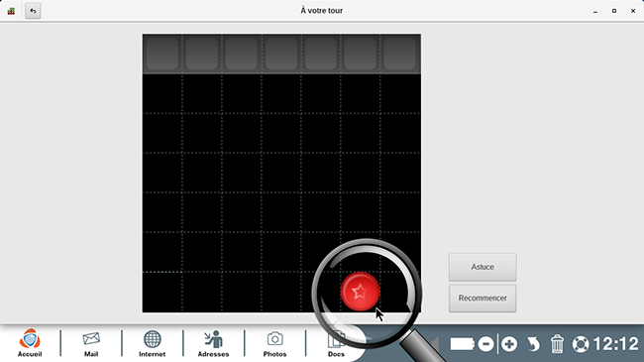
Task: Launch Internet globe icon
Action: click(152, 343)
